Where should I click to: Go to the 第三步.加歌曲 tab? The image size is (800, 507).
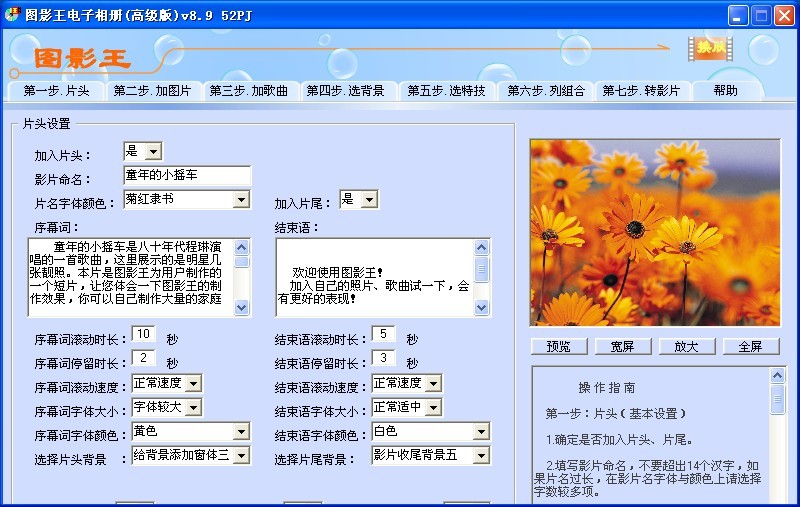click(x=249, y=91)
